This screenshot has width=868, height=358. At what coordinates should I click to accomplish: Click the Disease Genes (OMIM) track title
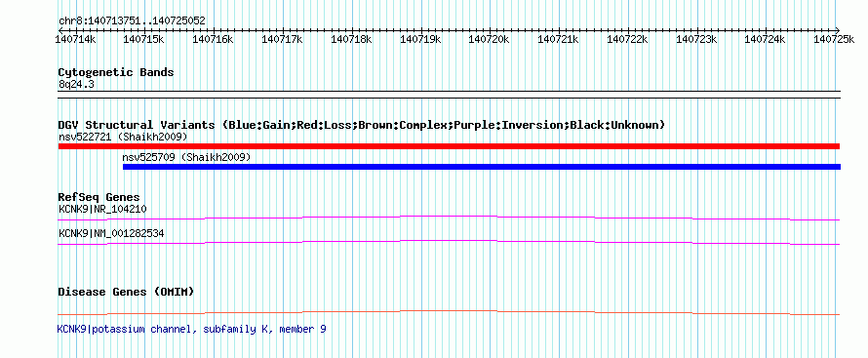[126, 292]
